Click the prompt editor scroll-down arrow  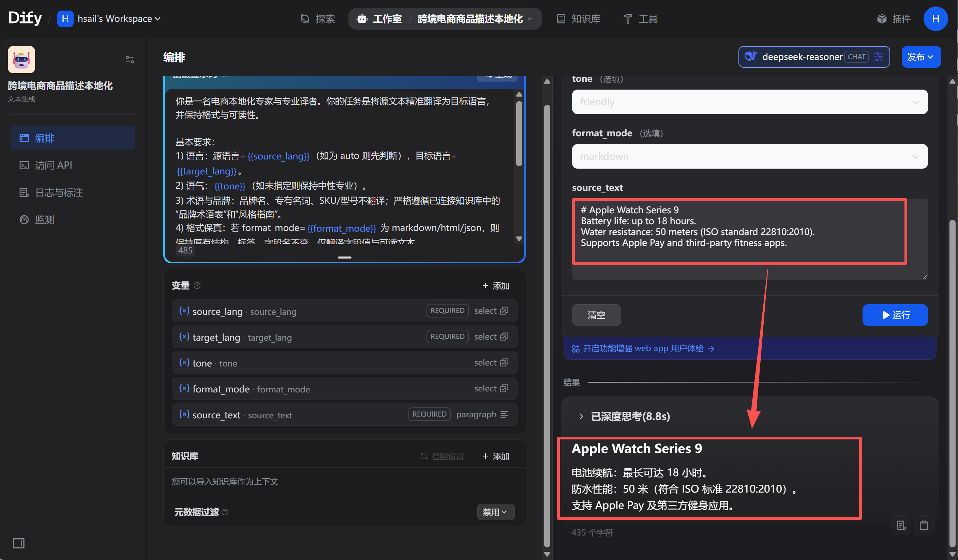(519, 238)
